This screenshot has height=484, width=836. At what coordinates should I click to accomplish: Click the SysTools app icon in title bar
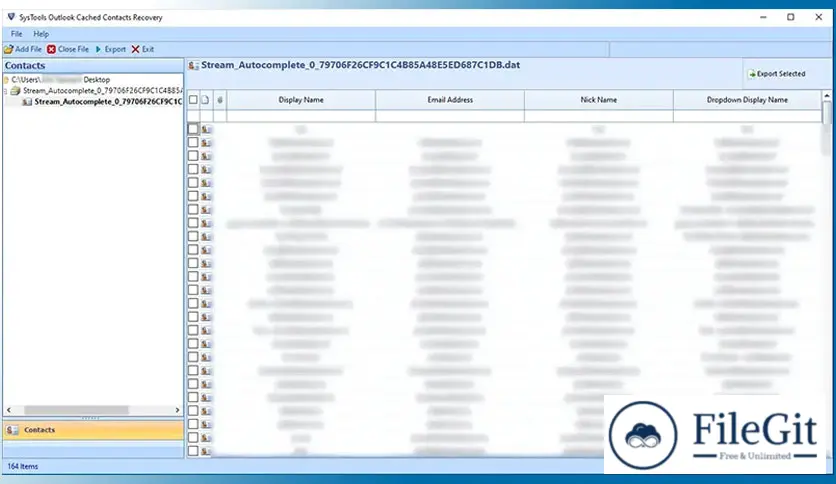11,17
